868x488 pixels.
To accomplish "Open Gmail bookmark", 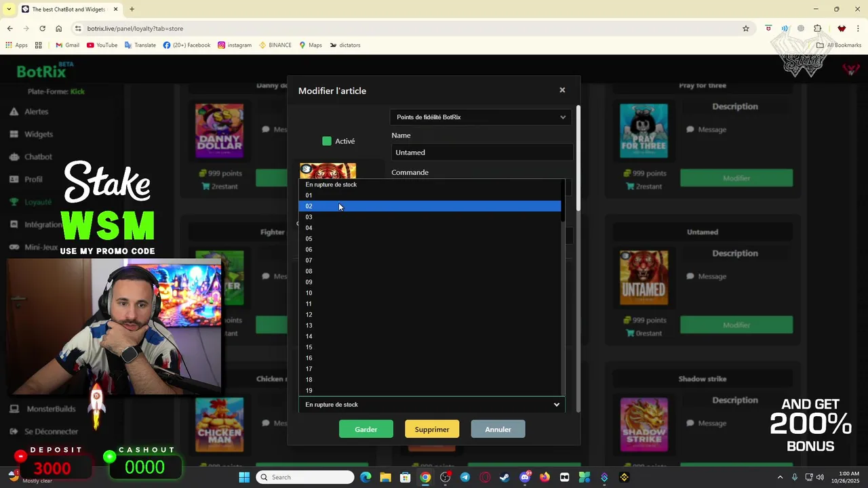I will 67,45.
